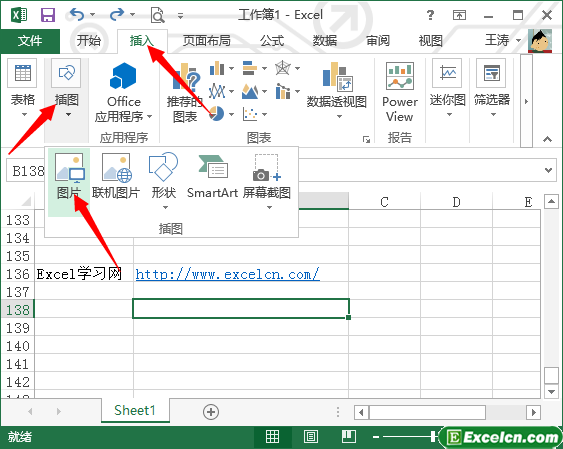Image resolution: width=563 pixels, height=449 pixels.
Task: Toggle ribbon display options
Action: 459,15
